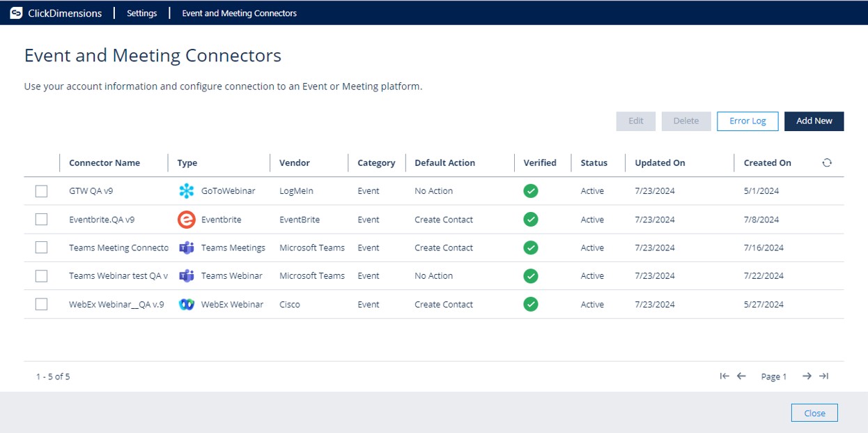The width and height of the screenshot is (868, 433).
Task: Click the 7/22/2024 created date
Action: pyautogui.click(x=764, y=276)
